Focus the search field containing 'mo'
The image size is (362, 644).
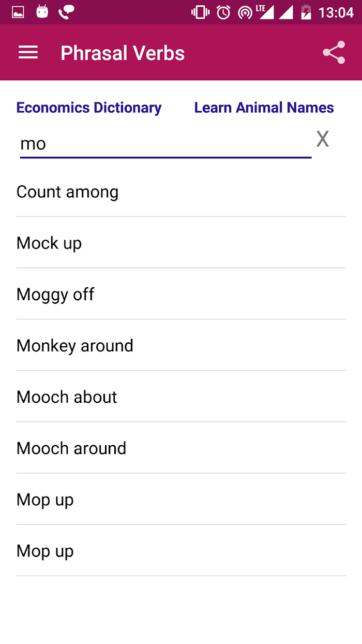coord(165,143)
